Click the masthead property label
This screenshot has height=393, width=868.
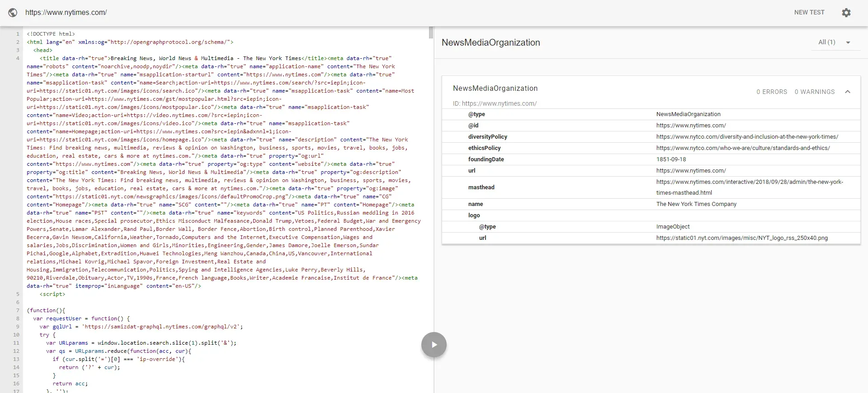[x=481, y=187]
